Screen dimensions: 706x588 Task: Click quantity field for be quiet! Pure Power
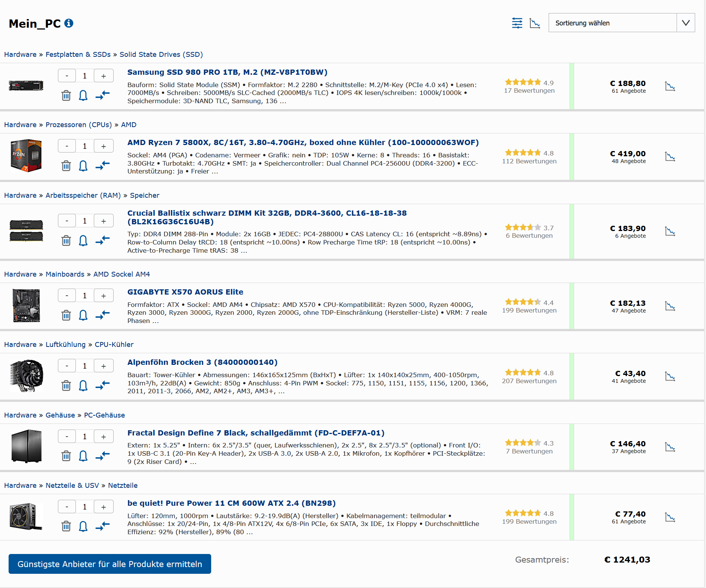point(85,507)
